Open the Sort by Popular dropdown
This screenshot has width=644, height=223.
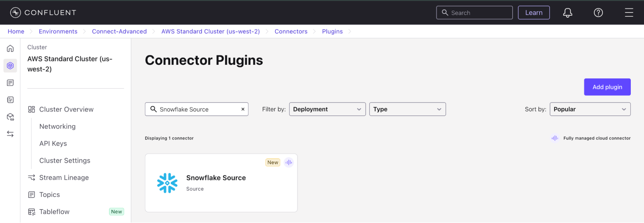[590, 109]
